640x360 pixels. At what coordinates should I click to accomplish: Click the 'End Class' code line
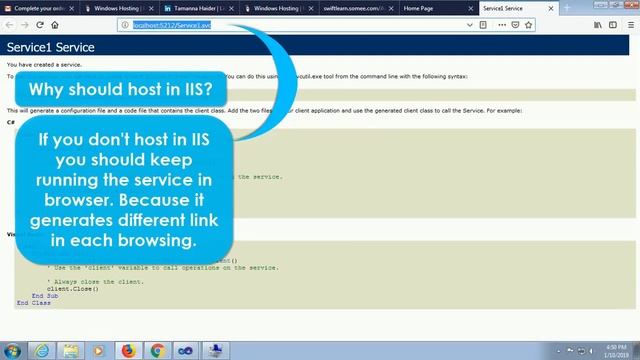[33, 303]
